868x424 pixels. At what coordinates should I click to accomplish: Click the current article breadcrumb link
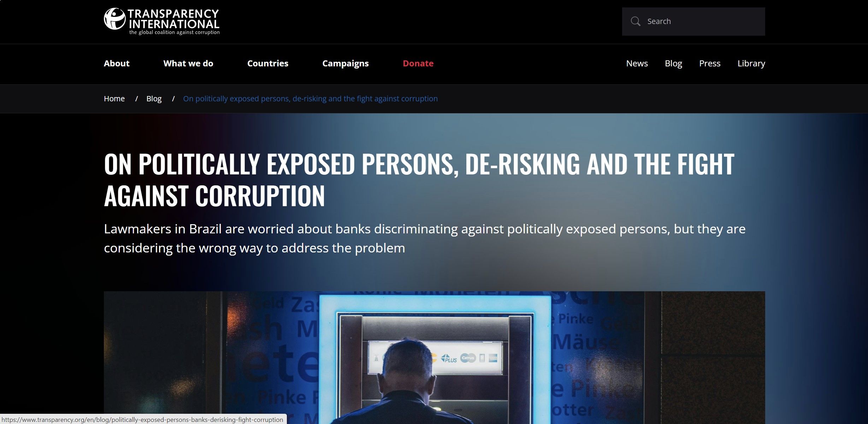(x=310, y=99)
